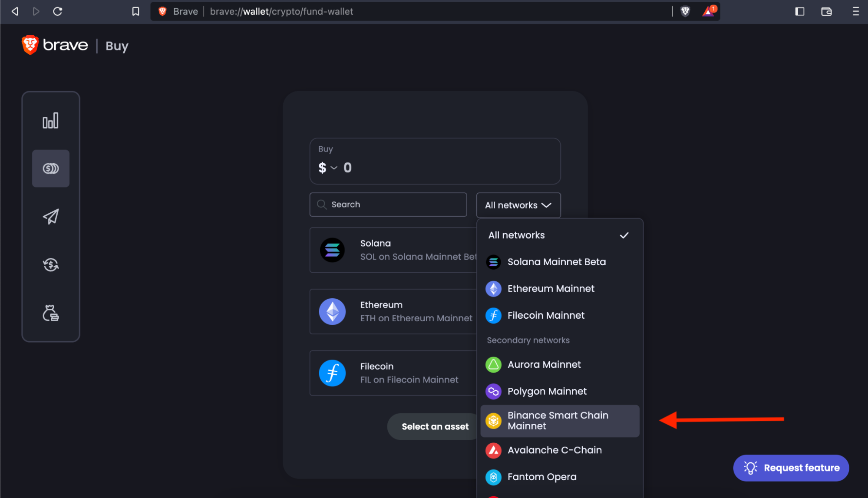Image resolution: width=868 pixels, height=498 pixels.
Task: Click the Request feature button
Action: click(791, 468)
